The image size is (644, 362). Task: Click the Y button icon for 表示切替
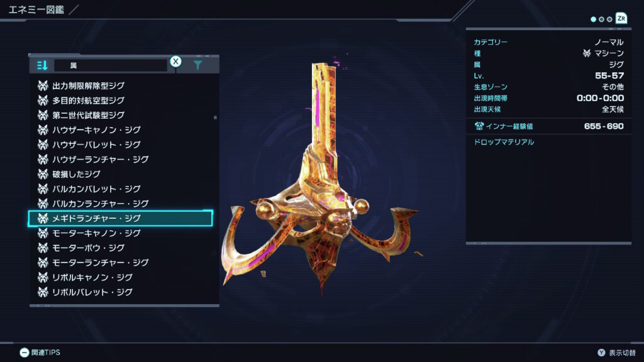[601, 353]
